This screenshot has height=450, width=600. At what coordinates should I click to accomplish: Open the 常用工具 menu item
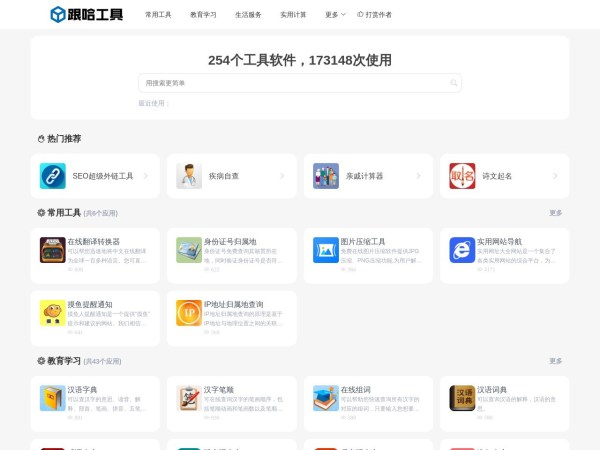pyautogui.click(x=158, y=15)
